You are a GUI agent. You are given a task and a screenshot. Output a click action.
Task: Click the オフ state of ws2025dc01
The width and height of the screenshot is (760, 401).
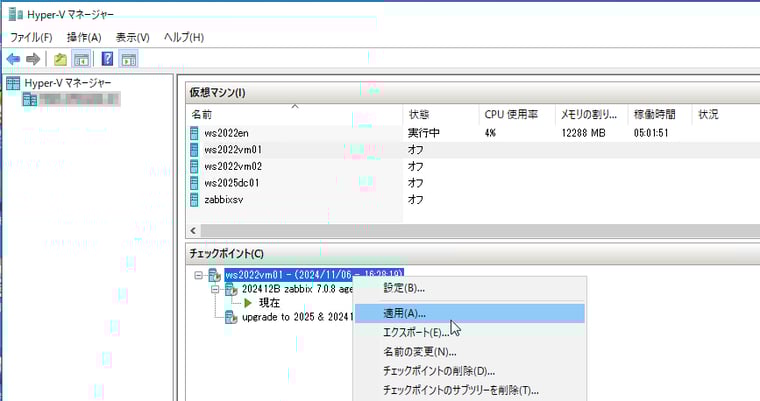click(416, 183)
